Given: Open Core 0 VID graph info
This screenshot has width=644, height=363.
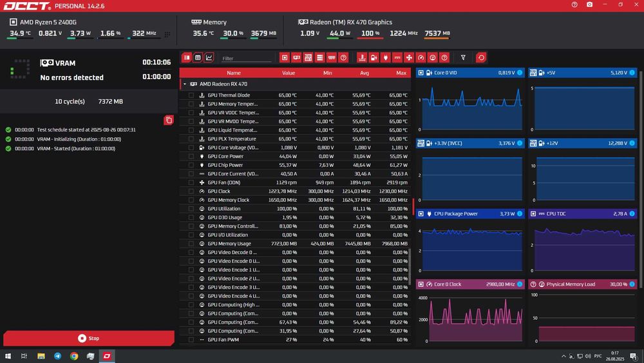Looking at the screenshot, I should click(x=520, y=73).
